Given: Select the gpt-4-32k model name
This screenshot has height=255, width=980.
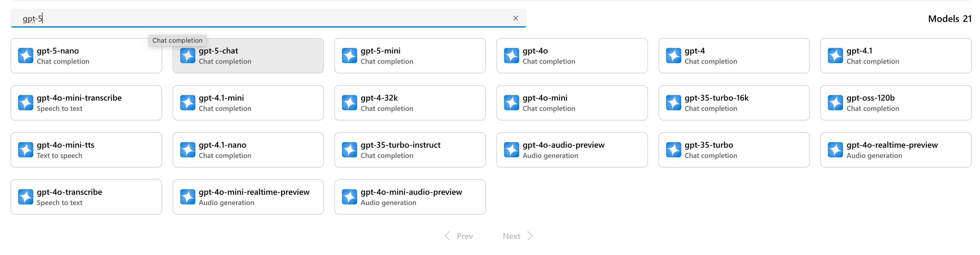Looking at the screenshot, I should point(379,98).
